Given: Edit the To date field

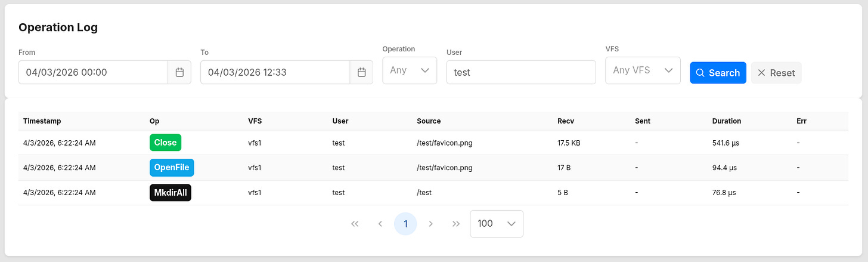Looking at the screenshot, I should click(x=275, y=72).
